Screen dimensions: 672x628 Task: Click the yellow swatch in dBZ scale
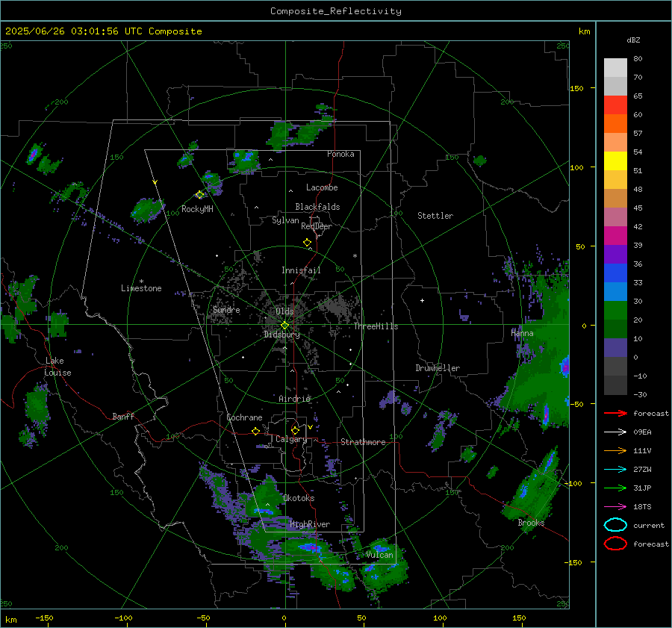pos(615,161)
